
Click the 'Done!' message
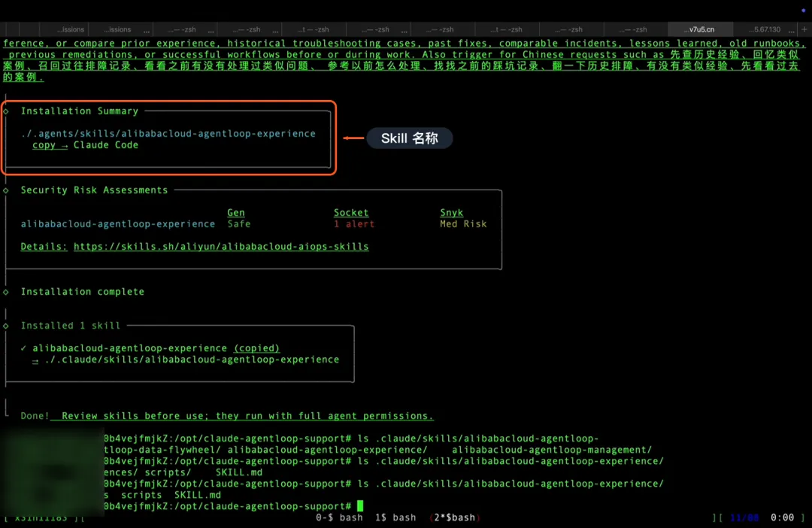tap(35, 416)
